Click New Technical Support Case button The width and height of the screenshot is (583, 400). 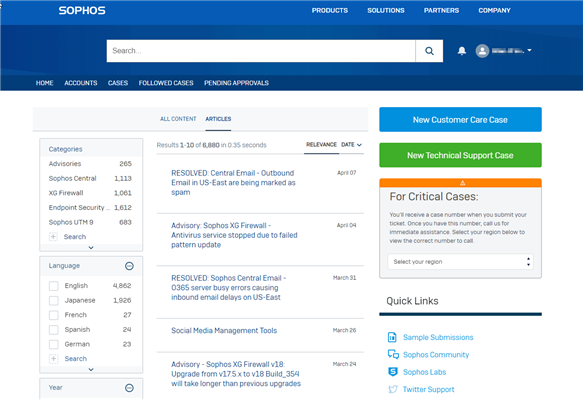[460, 155]
